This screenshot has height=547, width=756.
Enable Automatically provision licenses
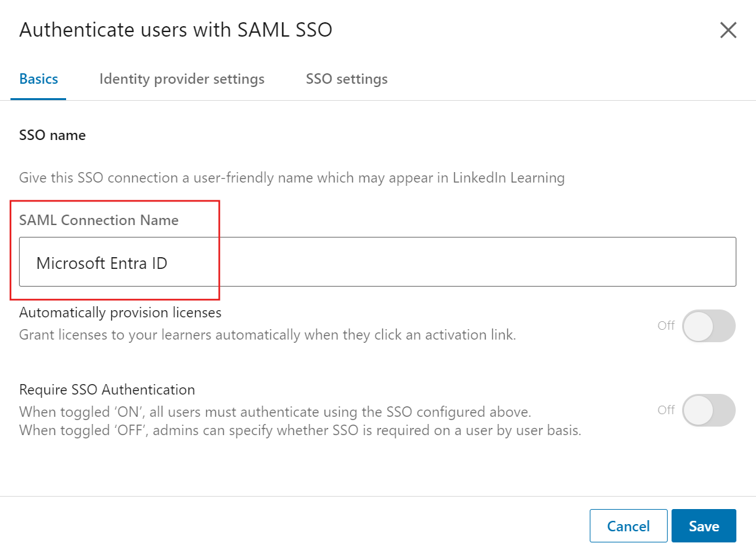click(x=709, y=326)
